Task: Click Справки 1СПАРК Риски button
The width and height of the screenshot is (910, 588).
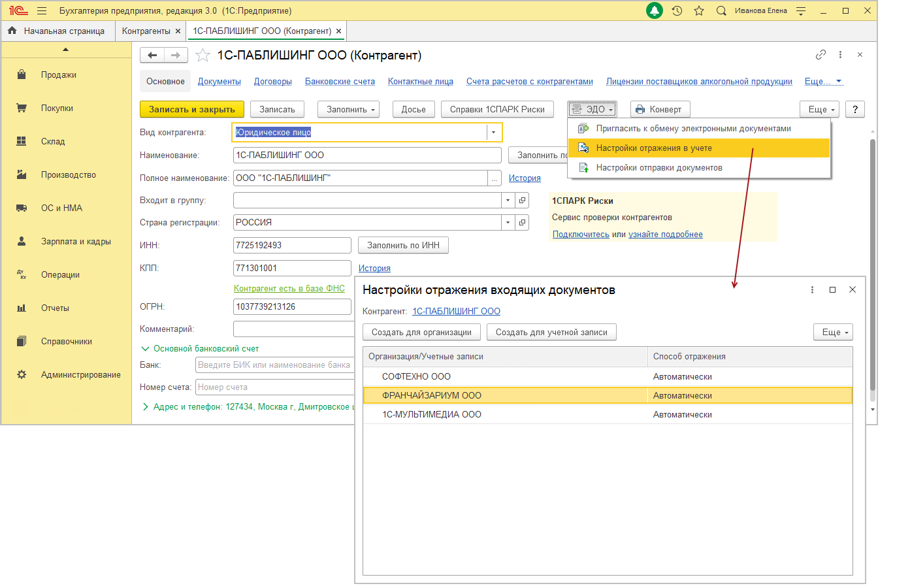Action: click(497, 109)
